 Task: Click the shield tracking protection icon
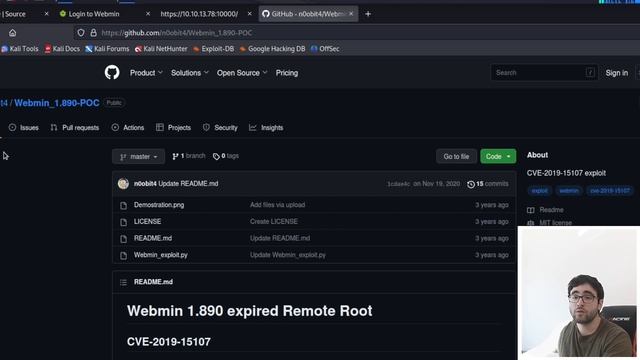click(81, 33)
